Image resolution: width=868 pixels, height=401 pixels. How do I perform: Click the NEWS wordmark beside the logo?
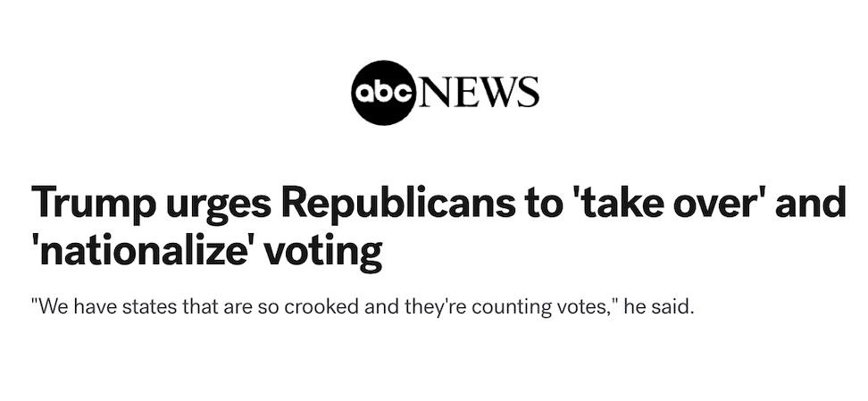pyautogui.click(x=479, y=92)
